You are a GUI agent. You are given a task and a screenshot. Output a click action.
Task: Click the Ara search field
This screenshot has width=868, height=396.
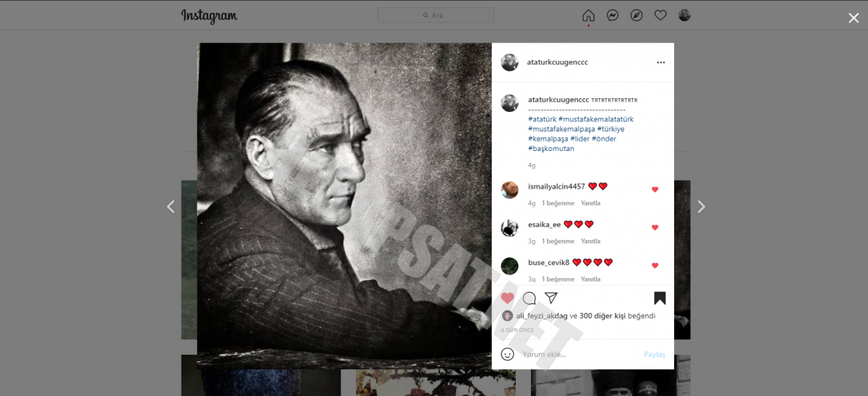pos(436,15)
